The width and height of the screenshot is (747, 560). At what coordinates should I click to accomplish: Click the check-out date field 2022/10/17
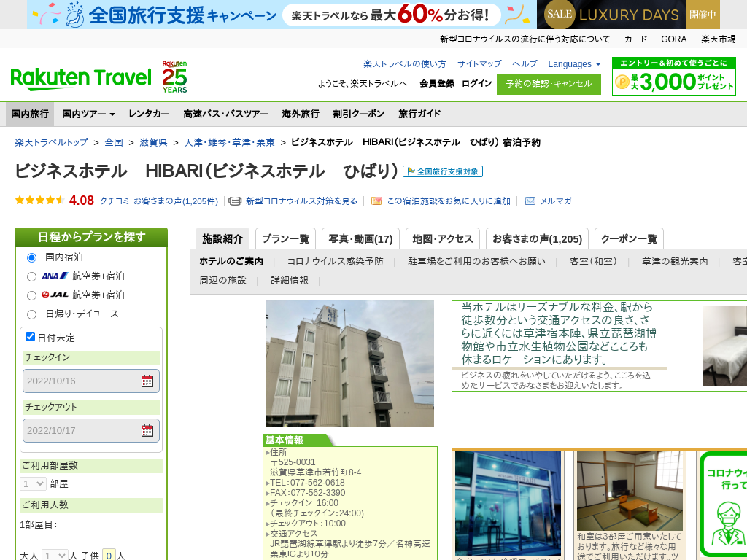pos(91,430)
